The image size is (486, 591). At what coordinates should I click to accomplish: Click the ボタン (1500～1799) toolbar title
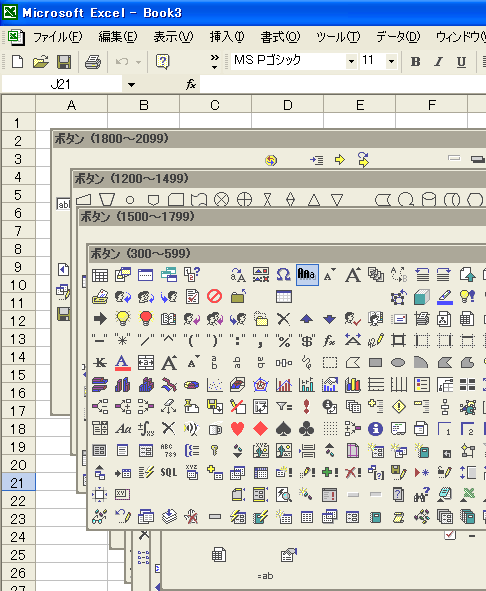coord(137,216)
